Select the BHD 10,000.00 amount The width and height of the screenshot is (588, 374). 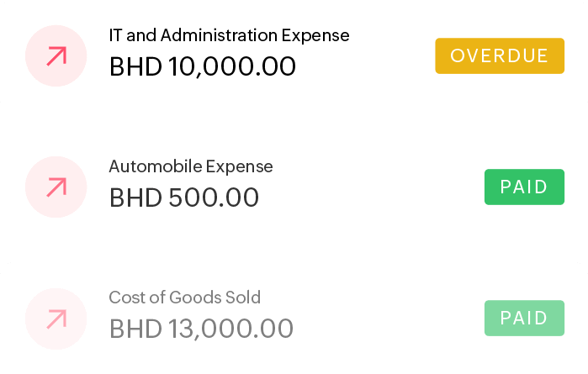coord(203,66)
